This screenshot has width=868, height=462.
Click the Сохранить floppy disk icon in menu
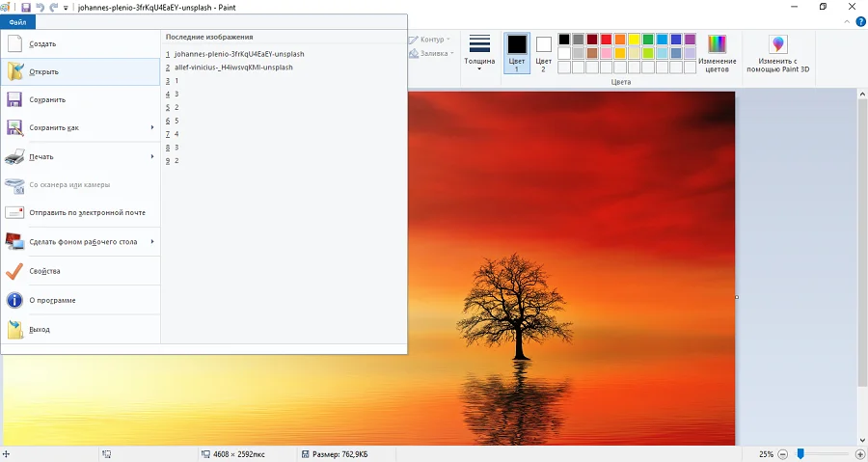coord(14,99)
